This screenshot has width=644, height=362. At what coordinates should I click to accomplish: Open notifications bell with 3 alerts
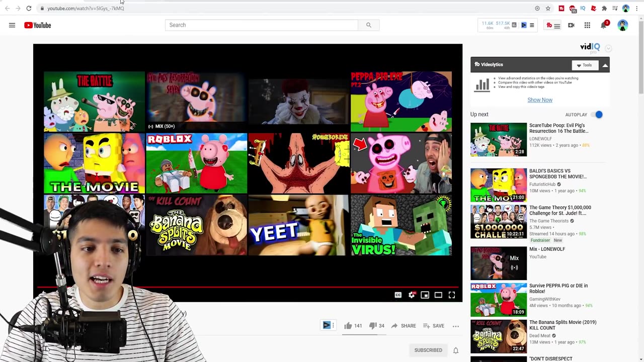pos(604,25)
